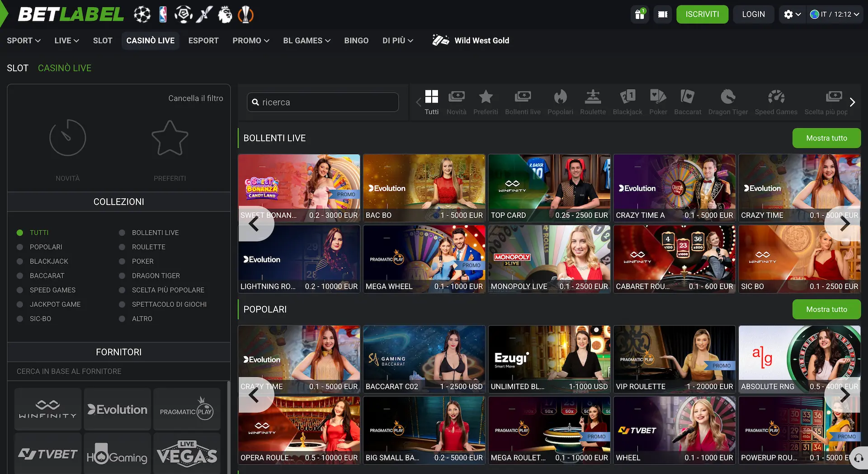The image size is (868, 474).
Task: Select the Popolari flame icon
Action: (x=560, y=103)
